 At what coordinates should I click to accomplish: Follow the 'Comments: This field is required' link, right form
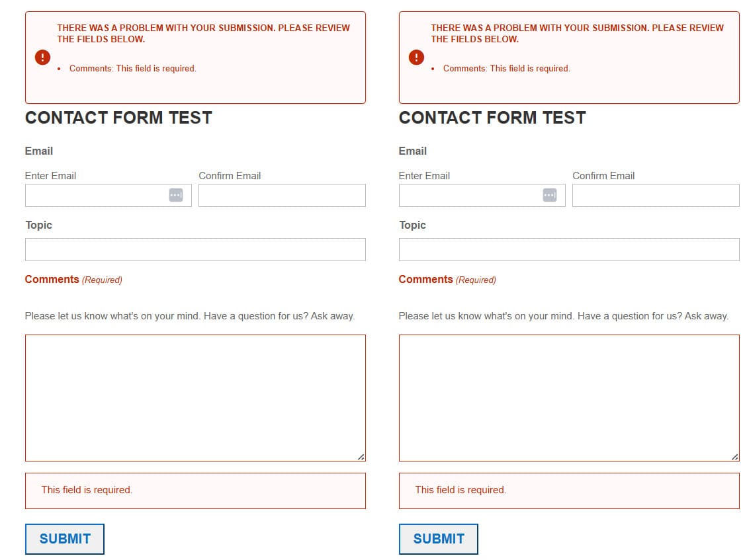507,69
